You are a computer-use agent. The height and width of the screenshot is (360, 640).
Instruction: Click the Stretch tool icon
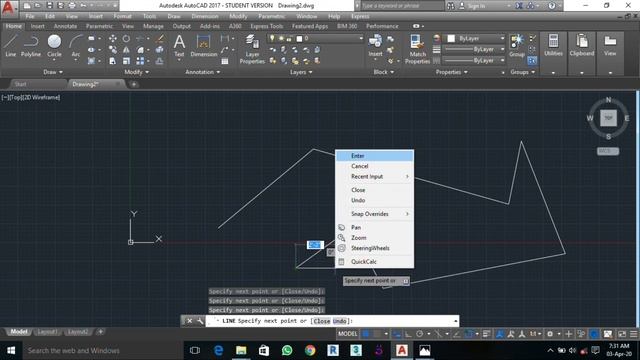click(x=113, y=61)
